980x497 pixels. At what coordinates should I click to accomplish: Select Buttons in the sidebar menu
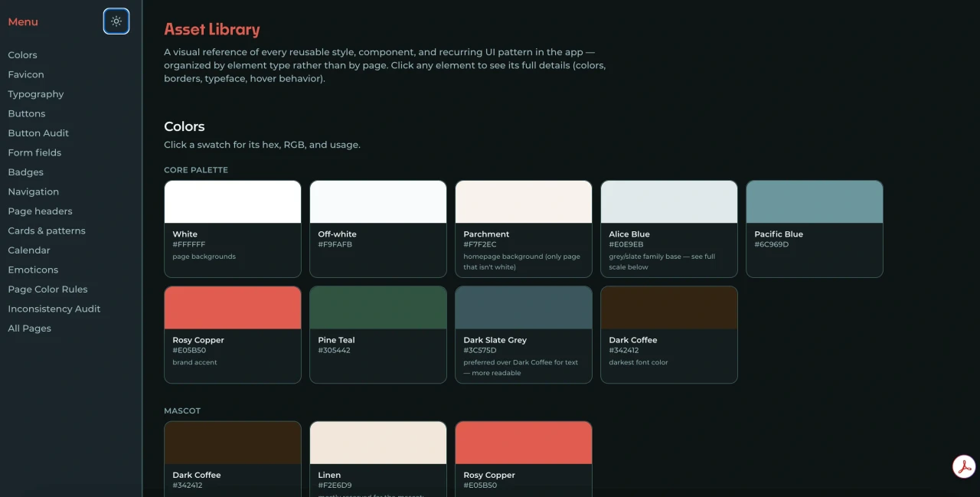coord(27,113)
